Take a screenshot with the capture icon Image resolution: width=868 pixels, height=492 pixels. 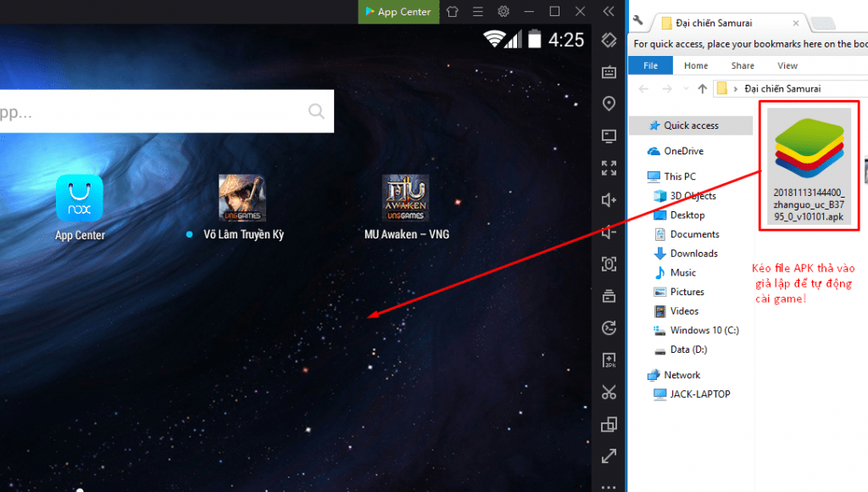click(609, 265)
